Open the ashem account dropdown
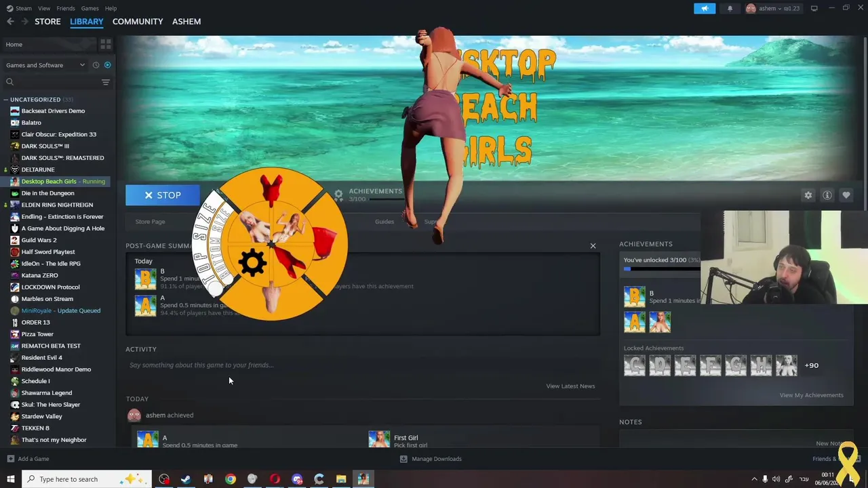This screenshot has width=868, height=488. pos(772,8)
